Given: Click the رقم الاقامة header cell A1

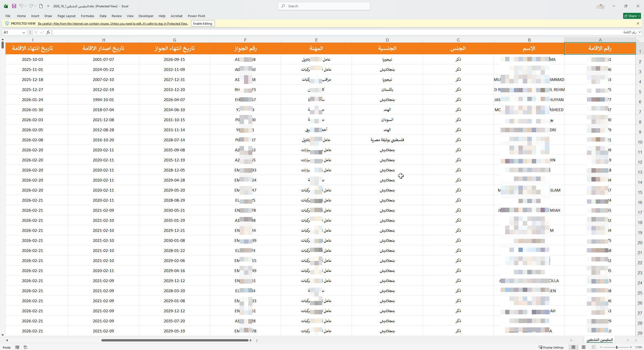Looking at the screenshot, I should click(600, 48).
